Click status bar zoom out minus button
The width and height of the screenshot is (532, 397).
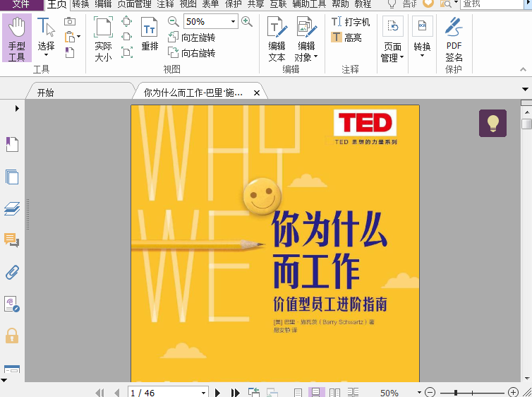430,392
